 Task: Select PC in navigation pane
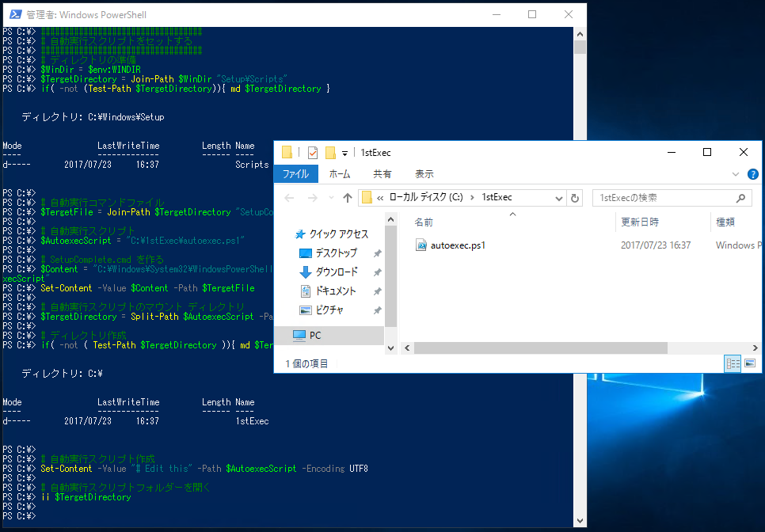tap(329, 336)
